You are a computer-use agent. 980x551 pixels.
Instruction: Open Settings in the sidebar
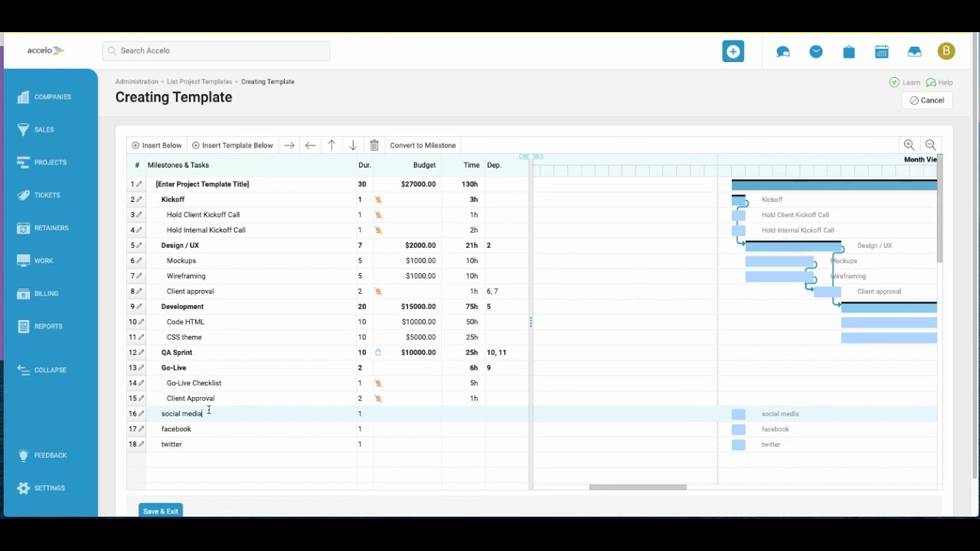[x=41, y=488]
